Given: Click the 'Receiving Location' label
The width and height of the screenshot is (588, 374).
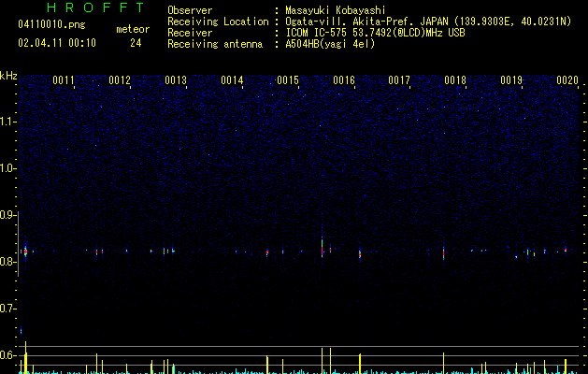Looking at the screenshot, I should [218, 22].
